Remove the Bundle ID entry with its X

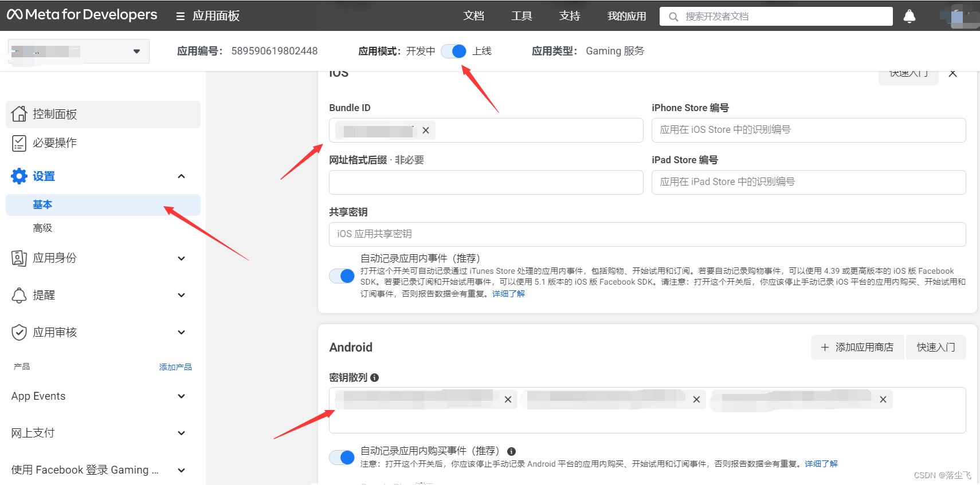(426, 131)
